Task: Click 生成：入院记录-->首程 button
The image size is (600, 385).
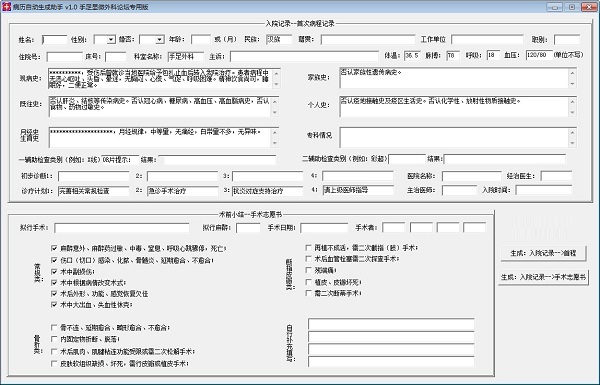Action: (543, 253)
